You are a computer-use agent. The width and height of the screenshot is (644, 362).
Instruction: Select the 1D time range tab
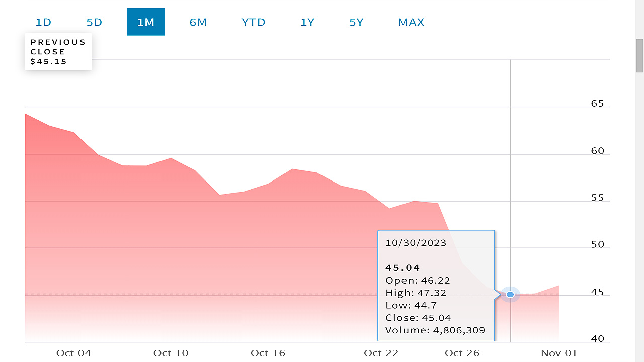tap(43, 22)
